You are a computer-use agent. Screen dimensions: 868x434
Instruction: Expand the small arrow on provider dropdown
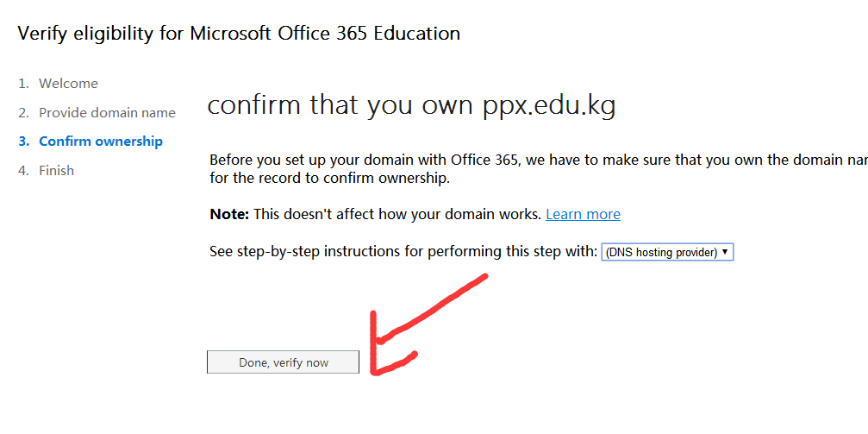[726, 252]
